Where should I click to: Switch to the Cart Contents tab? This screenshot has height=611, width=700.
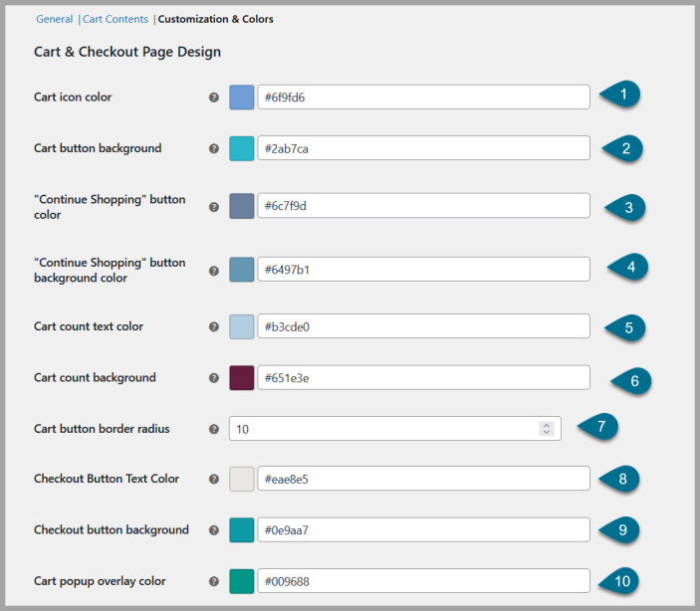click(116, 19)
